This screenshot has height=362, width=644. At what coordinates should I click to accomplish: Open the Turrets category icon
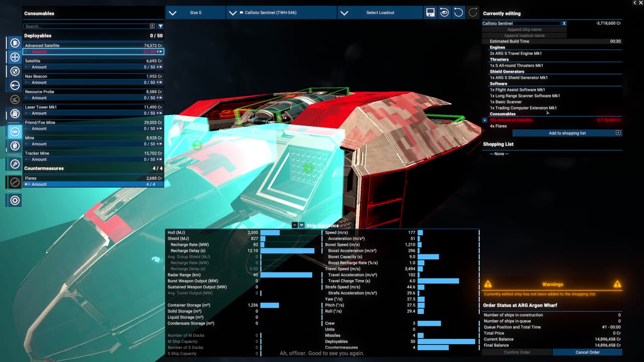pos(15,100)
